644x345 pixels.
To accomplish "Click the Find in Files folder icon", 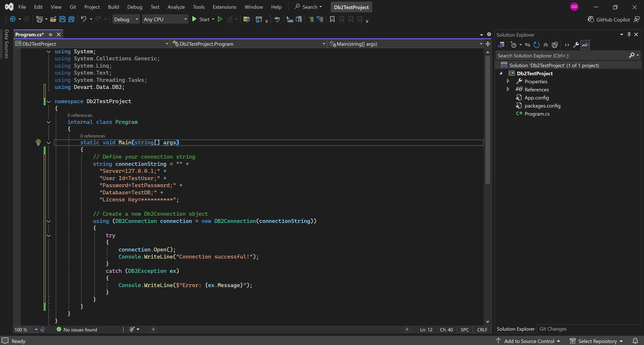I will pos(246,19).
